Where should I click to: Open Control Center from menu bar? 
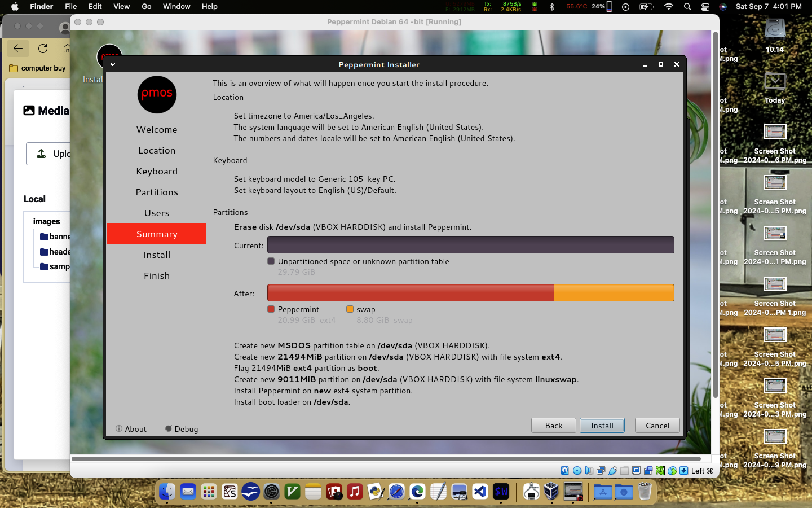tap(705, 7)
